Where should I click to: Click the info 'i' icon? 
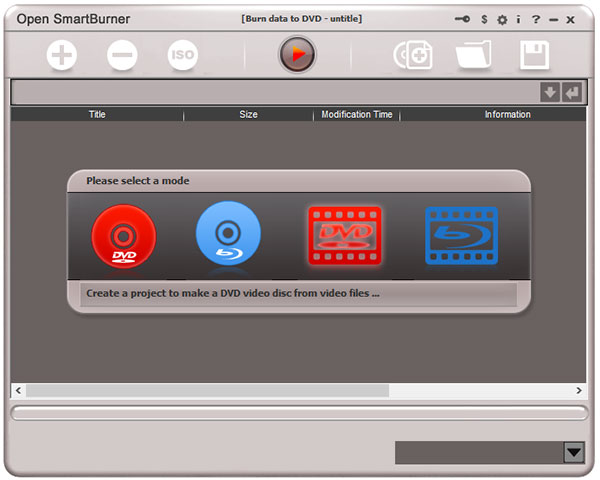click(x=518, y=19)
